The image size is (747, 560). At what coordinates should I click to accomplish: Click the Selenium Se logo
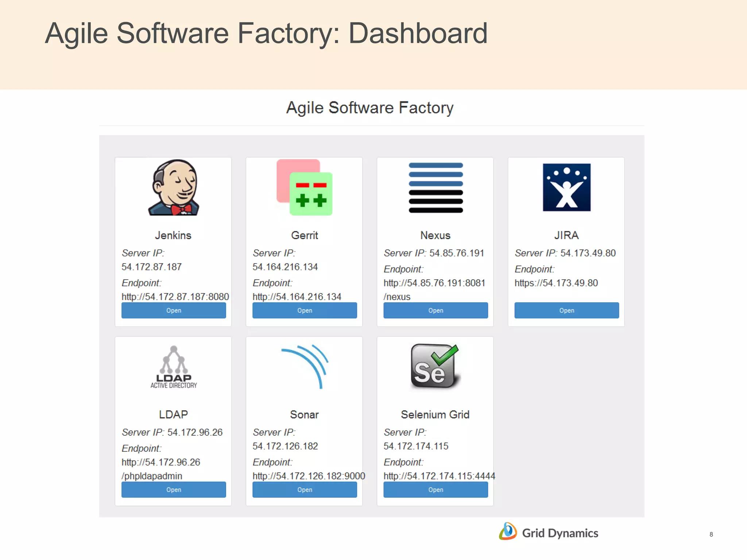coord(435,366)
